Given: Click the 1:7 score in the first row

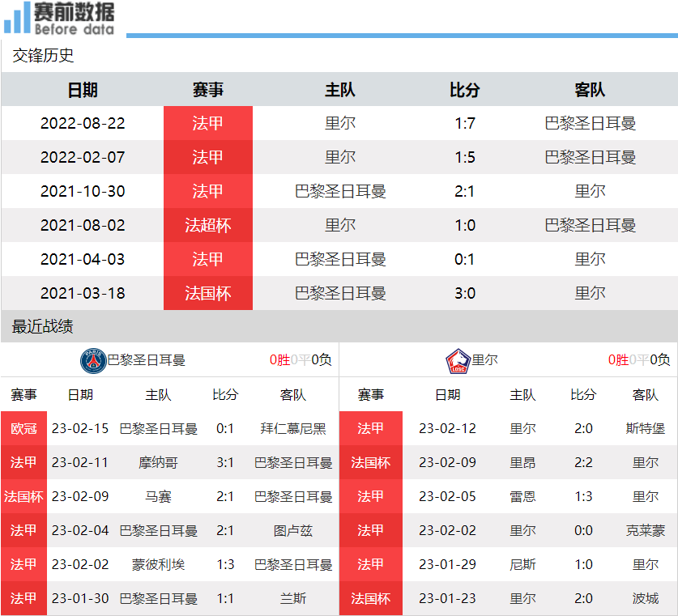Looking at the screenshot, I should point(465,123).
